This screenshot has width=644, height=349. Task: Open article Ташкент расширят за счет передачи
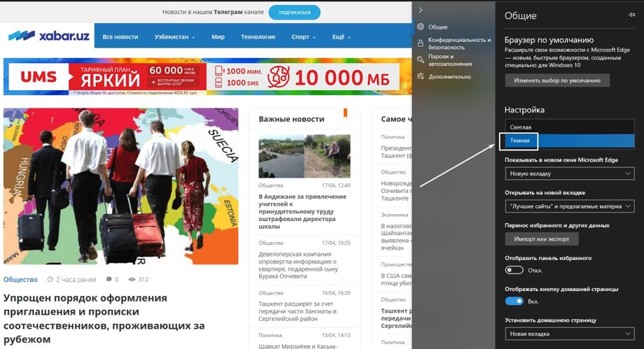(297, 311)
